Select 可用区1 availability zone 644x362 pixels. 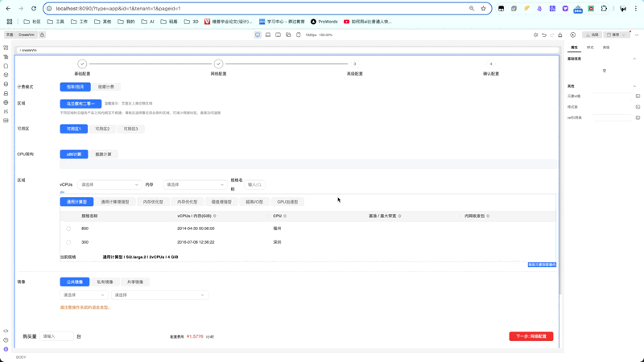pyautogui.click(x=74, y=129)
